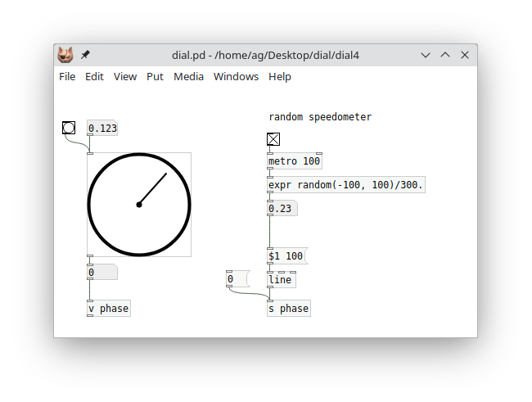Screen dimensions: 532x402
Task: Open the Help menu
Action: click(x=280, y=76)
